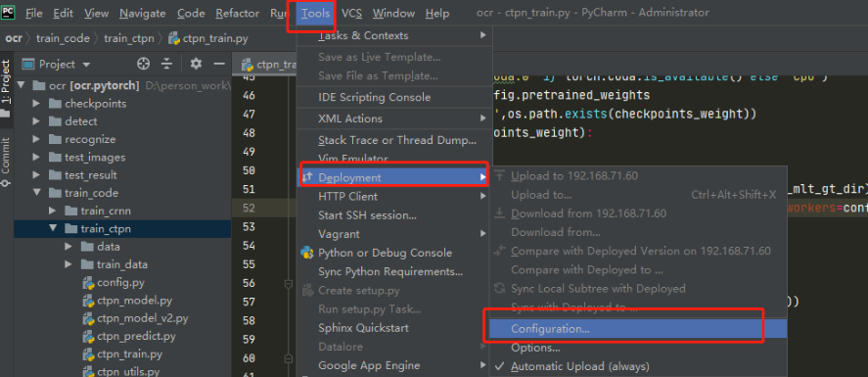Select Stack Trace or Thread Dump
868x377 pixels.
point(394,141)
